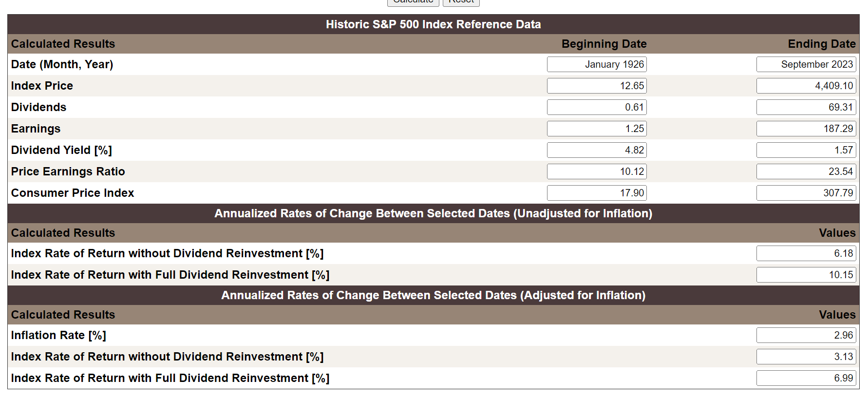868x399 pixels.
Task: Click ending Consumer Price Index field 307.79
Action: click(x=806, y=193)
